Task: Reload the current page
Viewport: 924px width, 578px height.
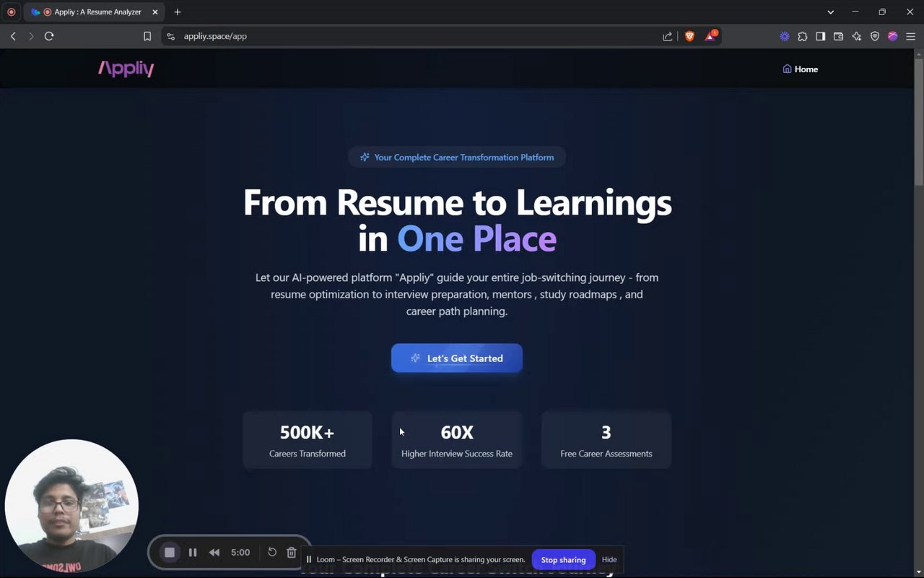Action: (49, 36)
